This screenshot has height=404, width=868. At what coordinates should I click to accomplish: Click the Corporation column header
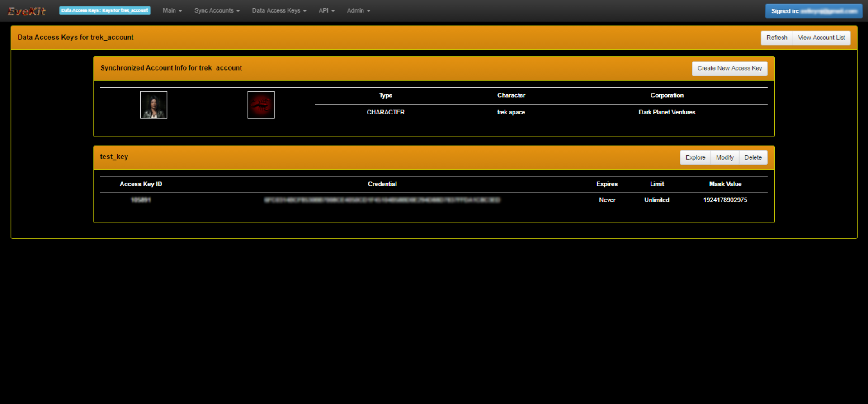click(x=667, y=95)
